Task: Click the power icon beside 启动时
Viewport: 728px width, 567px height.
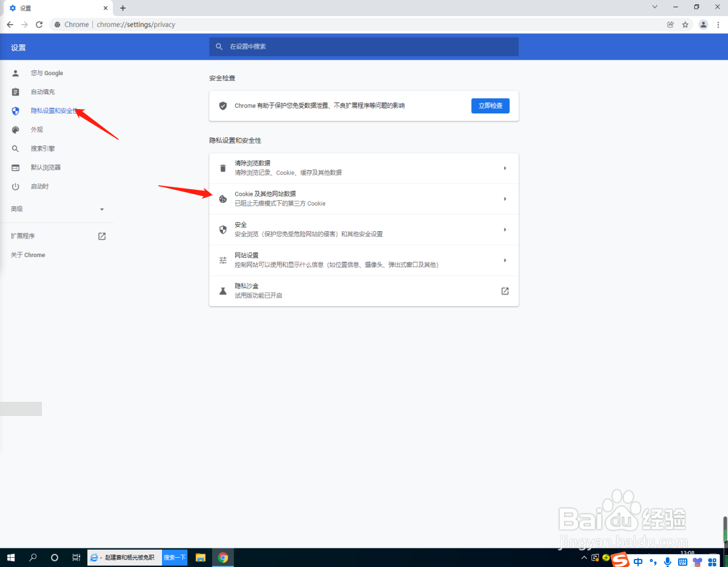Action: [15, 186]
